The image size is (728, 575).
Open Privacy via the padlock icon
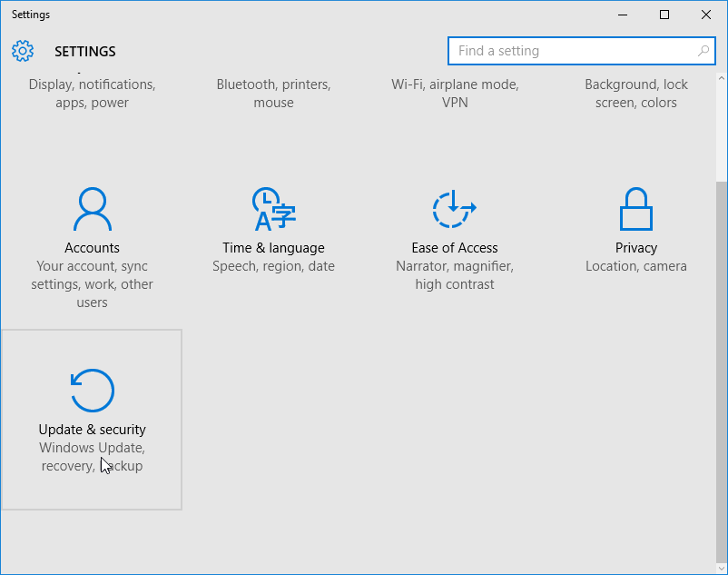[635, 209]
